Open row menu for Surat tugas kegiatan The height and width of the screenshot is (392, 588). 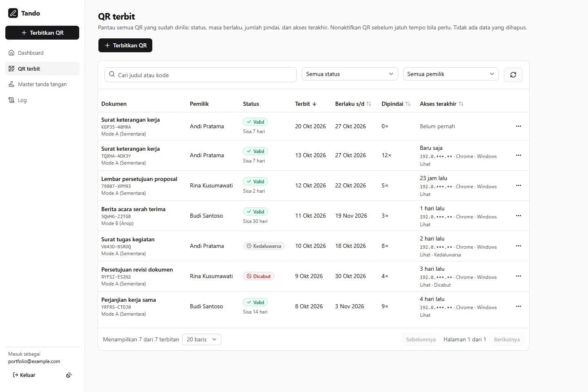tap(519, 246)
